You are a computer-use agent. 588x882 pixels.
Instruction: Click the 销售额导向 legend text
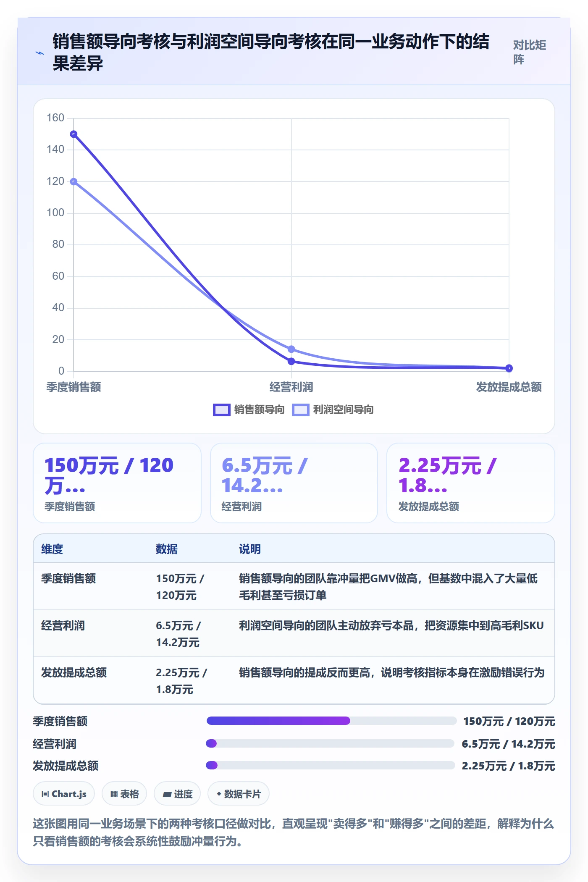(260, 409)
